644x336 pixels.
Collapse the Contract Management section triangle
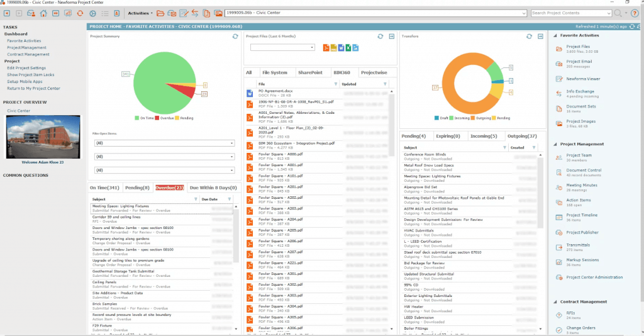[555, 302]
